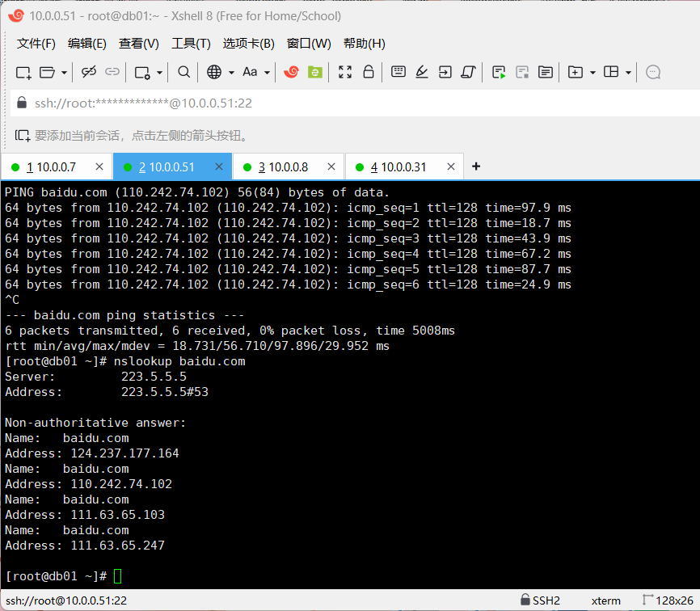
Task: Click the keyboard key mapping icon
Action: [x=398, y=71]
